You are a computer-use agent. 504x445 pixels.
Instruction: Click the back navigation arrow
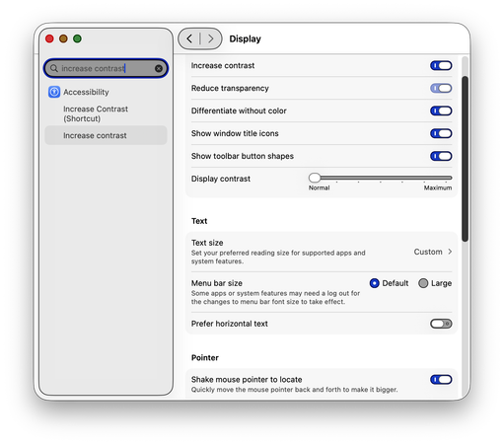189,38
